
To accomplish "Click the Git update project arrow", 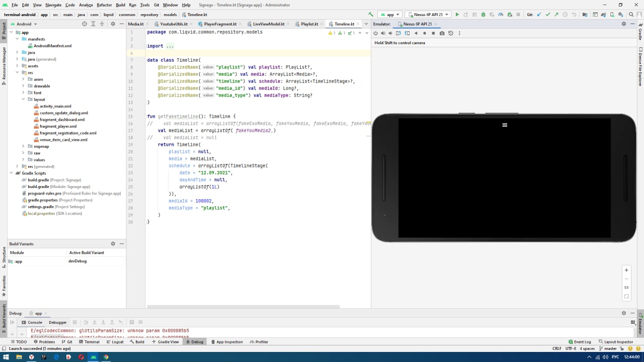I will point(539,15).
